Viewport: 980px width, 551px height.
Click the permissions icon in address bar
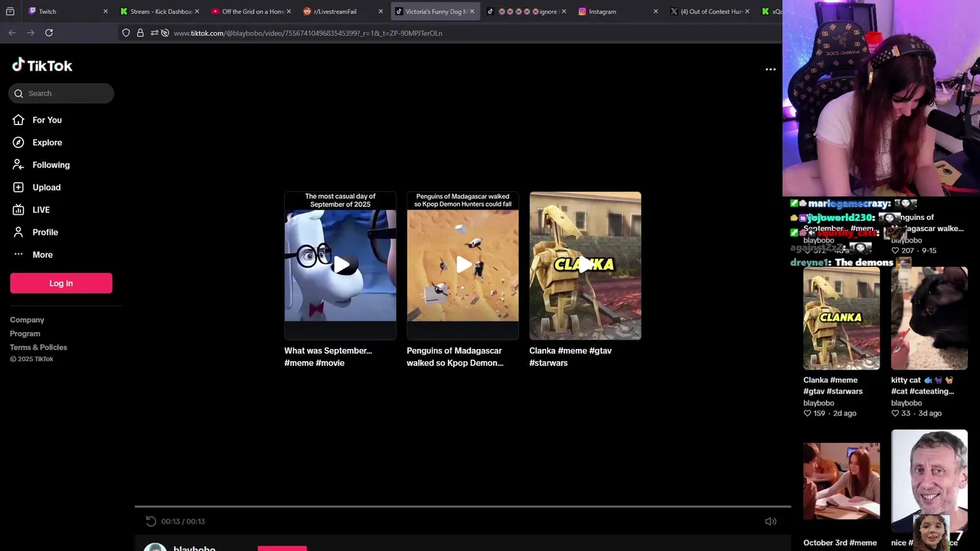click(154, 33)
